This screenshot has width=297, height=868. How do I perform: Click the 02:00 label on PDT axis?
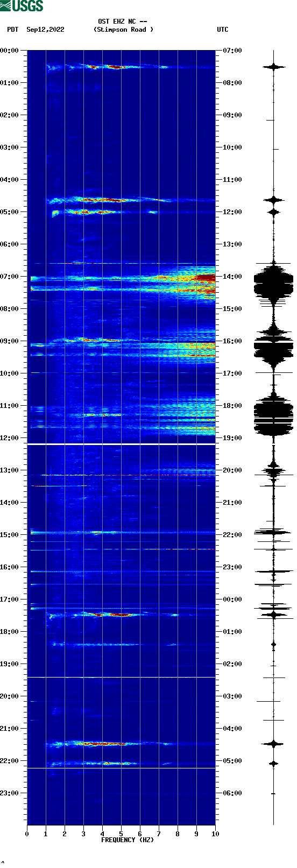pos(9,115)
